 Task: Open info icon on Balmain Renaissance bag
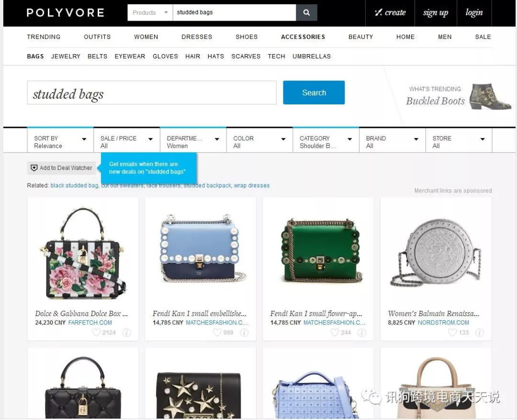(x=479, y=332)
